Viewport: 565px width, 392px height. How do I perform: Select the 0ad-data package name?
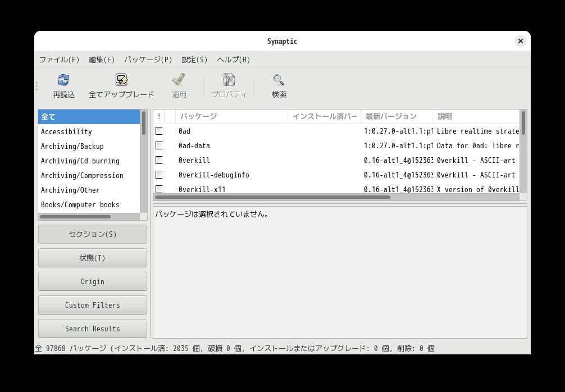(x=194, y=146)
